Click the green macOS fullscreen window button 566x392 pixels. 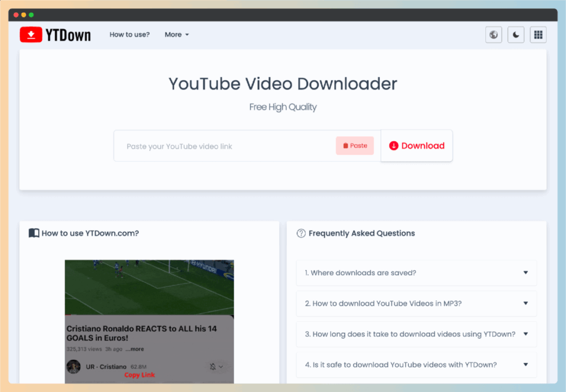(x=32, y=15)
